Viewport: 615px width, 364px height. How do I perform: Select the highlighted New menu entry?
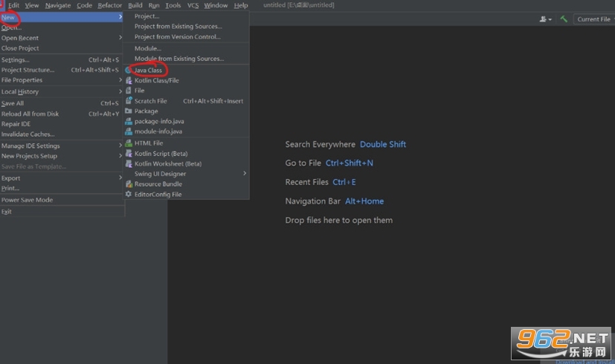(x=62, y=17)
